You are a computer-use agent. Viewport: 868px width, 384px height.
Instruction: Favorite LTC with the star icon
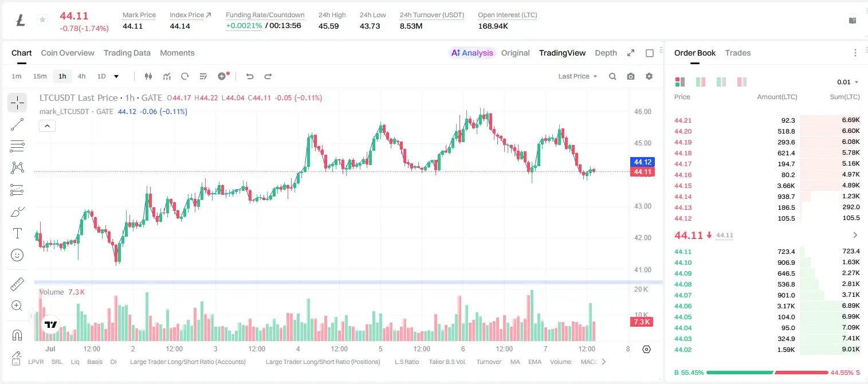[x=42, y=20]
